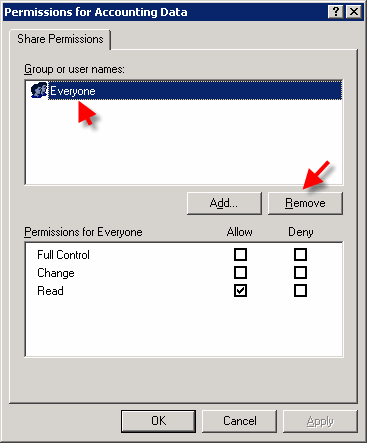Click the Full Control permission label
367x443 pixels.
tap(63, 255)
